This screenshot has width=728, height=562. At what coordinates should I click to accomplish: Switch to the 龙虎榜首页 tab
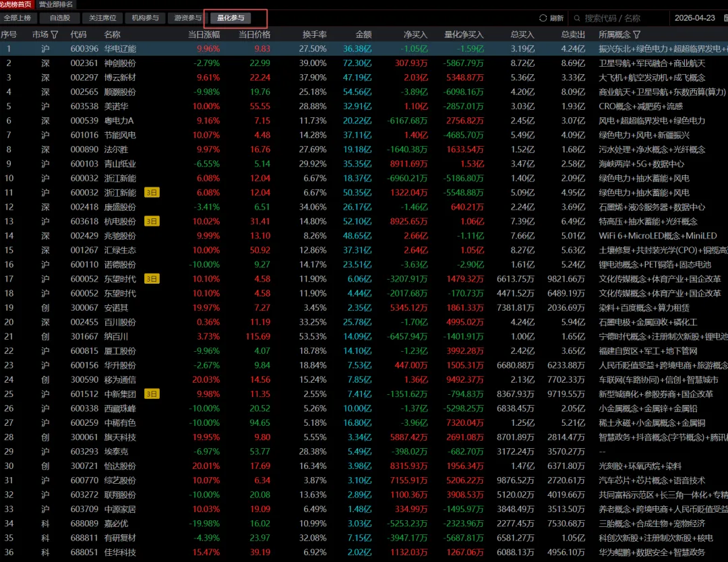click(17, 4)
